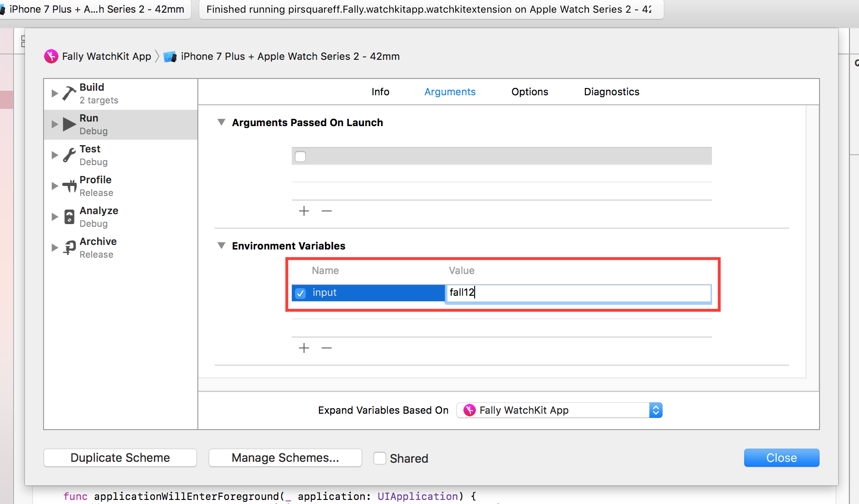
Task: Click the simulator device icon in breadcrumb
Action: click(x=170, y=57)
